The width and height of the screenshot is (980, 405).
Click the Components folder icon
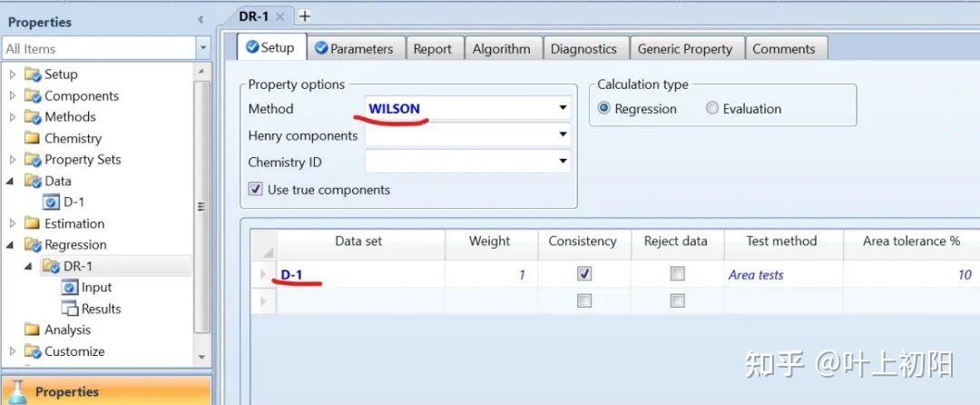(33, 95)
